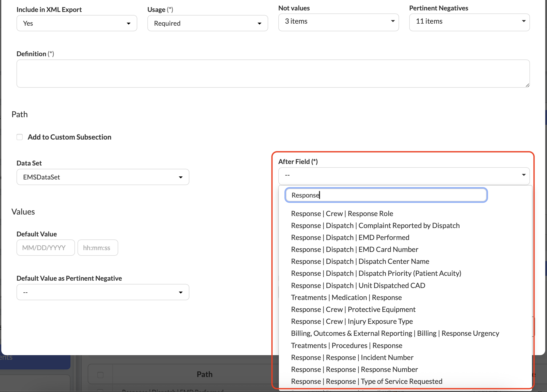Expand the Pertinent Negatives 11 items dropdown
Image resolution: width=547 pixels, height=392 pixels.
pyautogui.click(x=469, y=22)
